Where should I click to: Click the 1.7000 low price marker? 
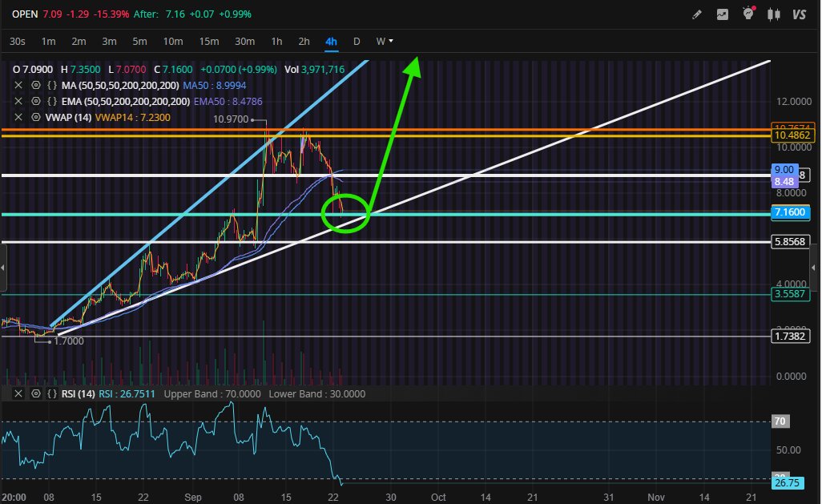pos(69,341)
